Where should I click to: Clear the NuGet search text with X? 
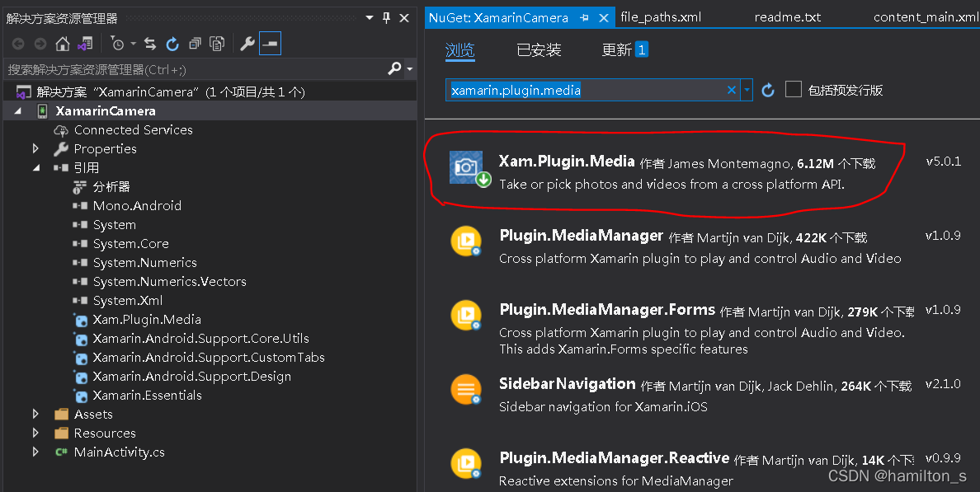click(x=731, y=91)
